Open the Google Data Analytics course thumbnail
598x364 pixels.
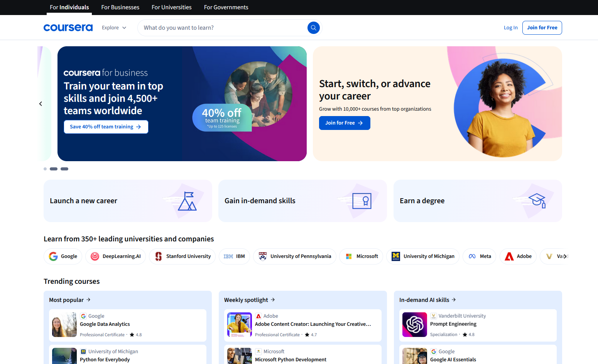pyautogui.click(x=64, y=325)
